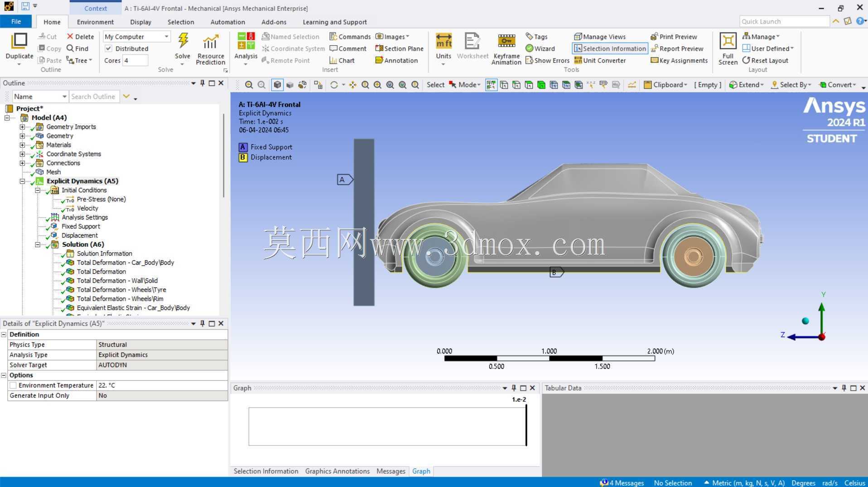The width and height of the screenshot is (868, 487).
Task: Open Key Assignments
Action: (x=679, y=60)
